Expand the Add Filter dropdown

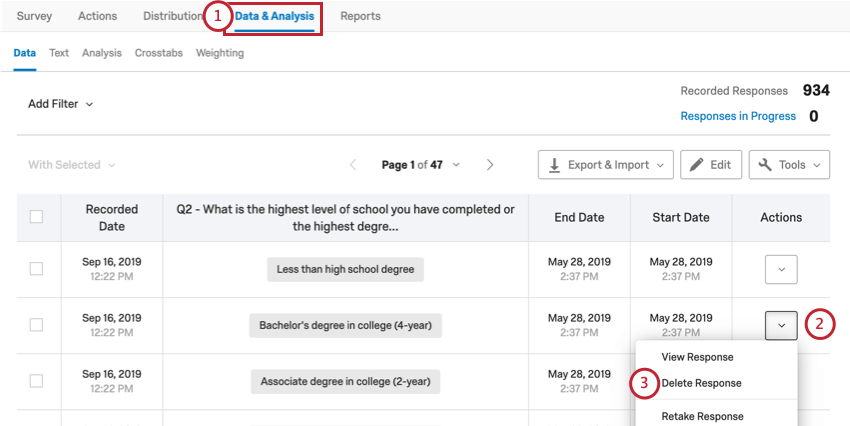61,104
